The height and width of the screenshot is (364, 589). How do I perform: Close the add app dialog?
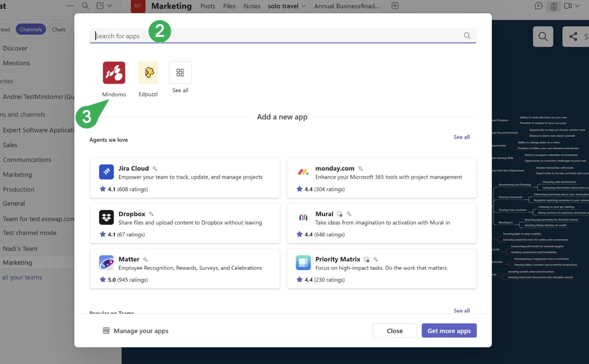point(394,331)
